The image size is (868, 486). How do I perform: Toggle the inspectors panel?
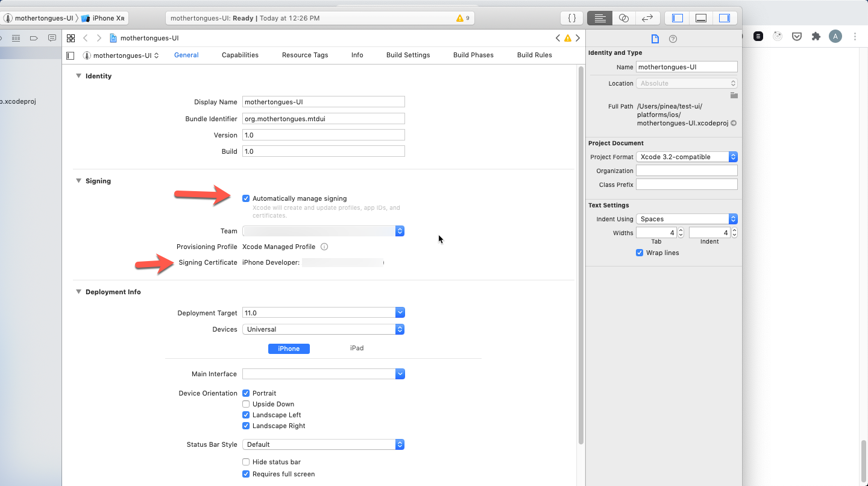pos(725,18)
